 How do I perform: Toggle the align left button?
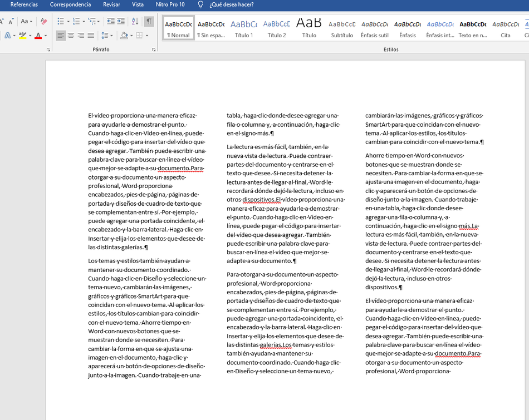61,36
